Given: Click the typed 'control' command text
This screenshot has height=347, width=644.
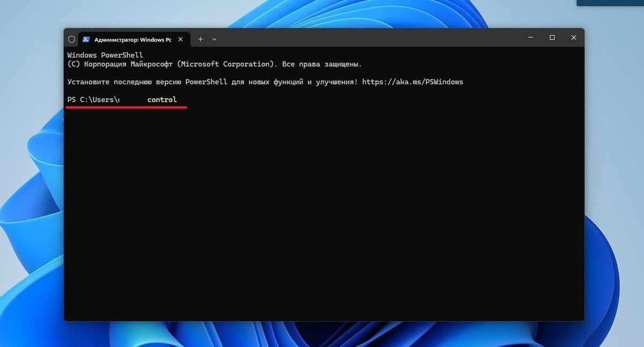Looking at the screenshot, I should pos(162,100).
